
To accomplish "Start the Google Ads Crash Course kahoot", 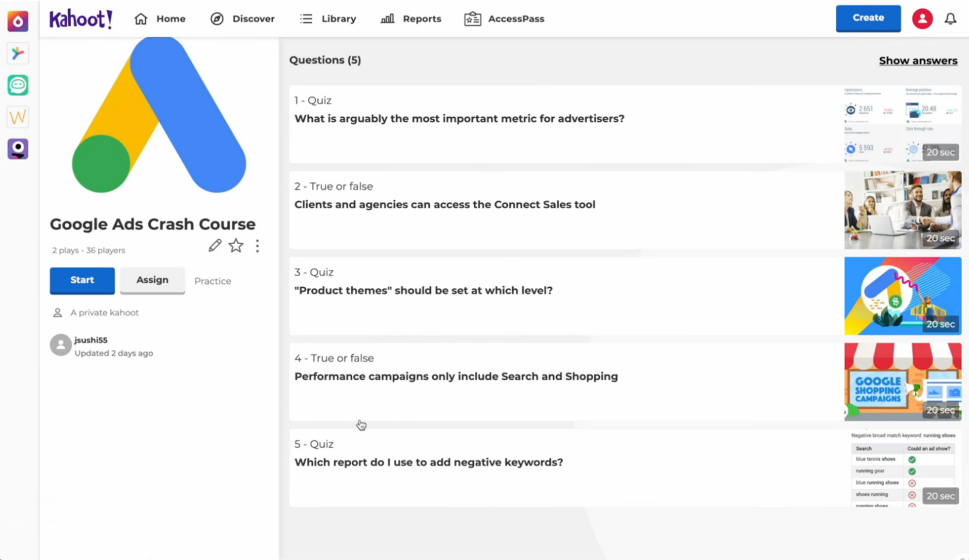I will click(x=82, y=280).
